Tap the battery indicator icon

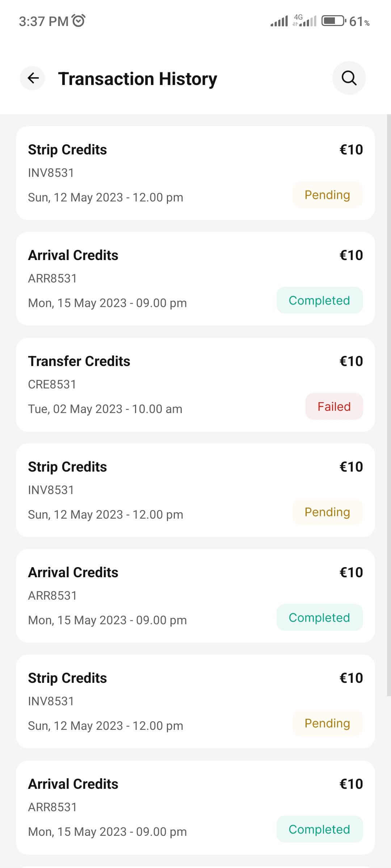pyautogui.click(x=333, y=21)
